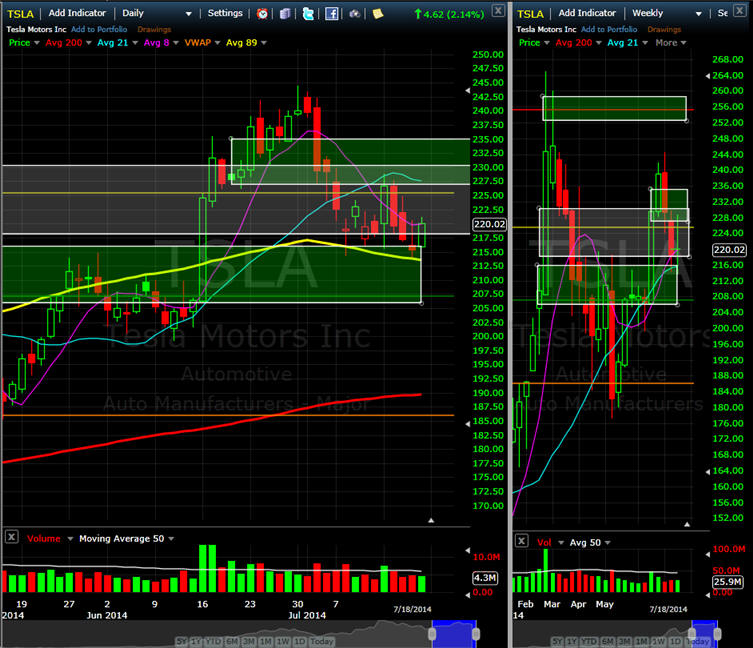Image resolution: width=753 pixels, height=648 pixels.
Task: Remove the Vol panel on the weekly chart
Action: (x=521, y=541)
